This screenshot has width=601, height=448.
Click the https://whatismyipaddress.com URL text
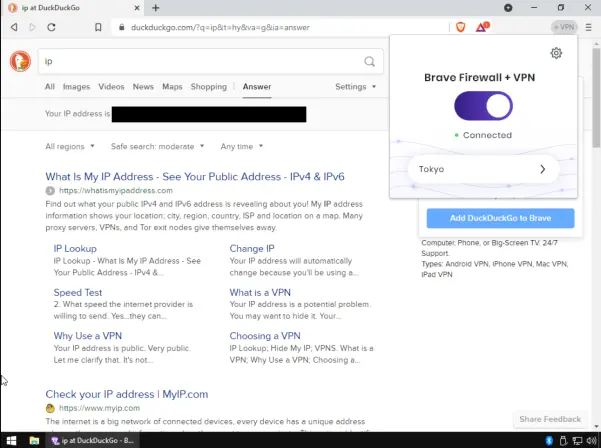tap(116, 190)
